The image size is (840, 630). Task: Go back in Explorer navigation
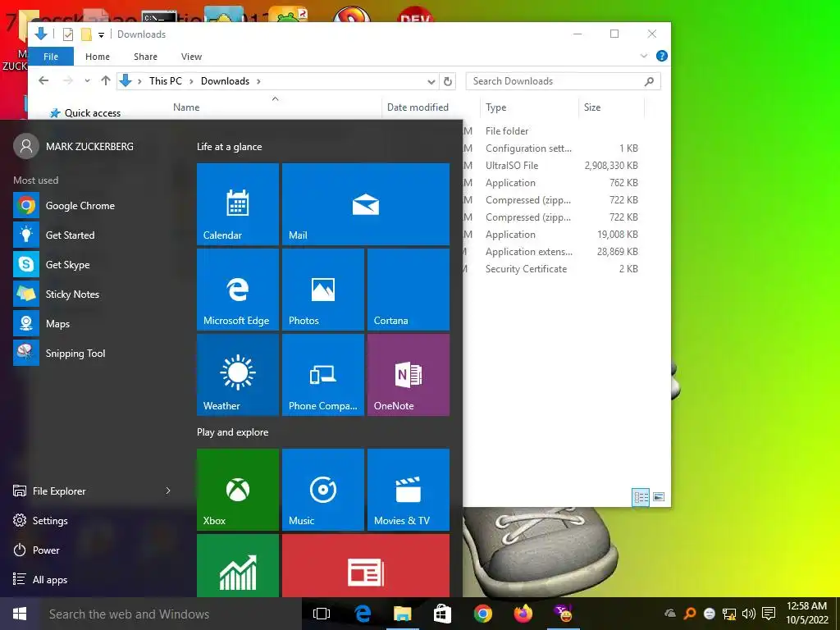click(44, 81)
